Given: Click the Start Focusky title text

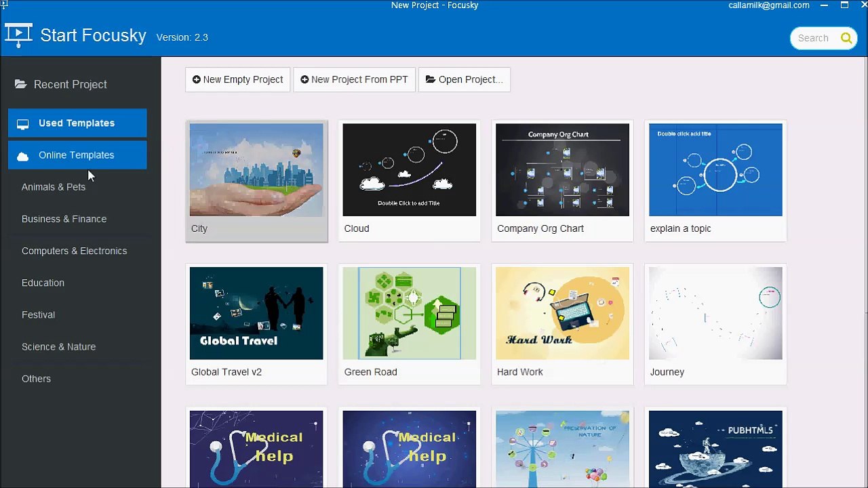Looking at the screenshot, I should click(x=93, y=35).
